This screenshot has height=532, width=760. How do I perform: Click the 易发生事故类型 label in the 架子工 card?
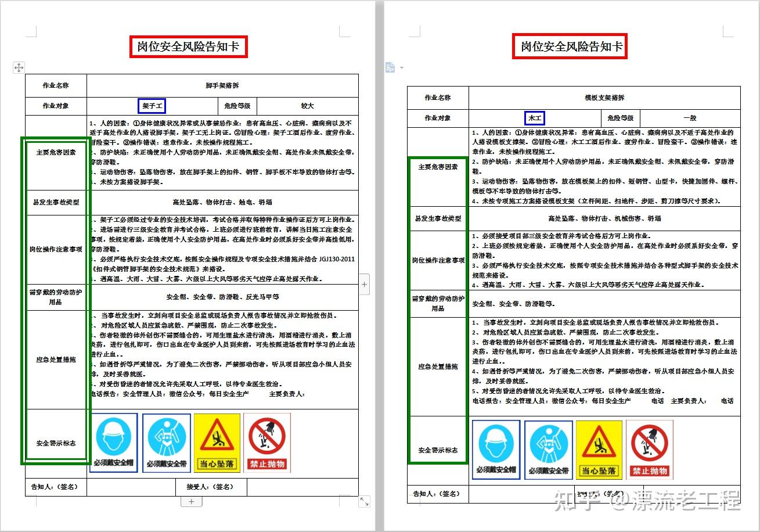click(x=56, y=203)
